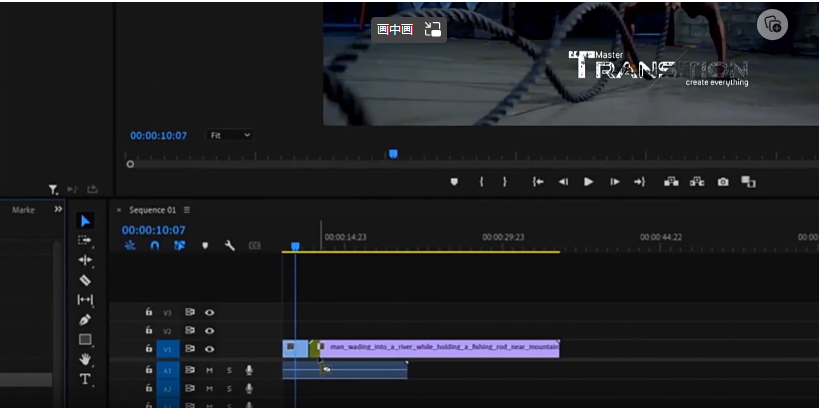The height and width of the screenshot is (408, 820).
Task: Lock audio track A1
Action: coord(149,370)
